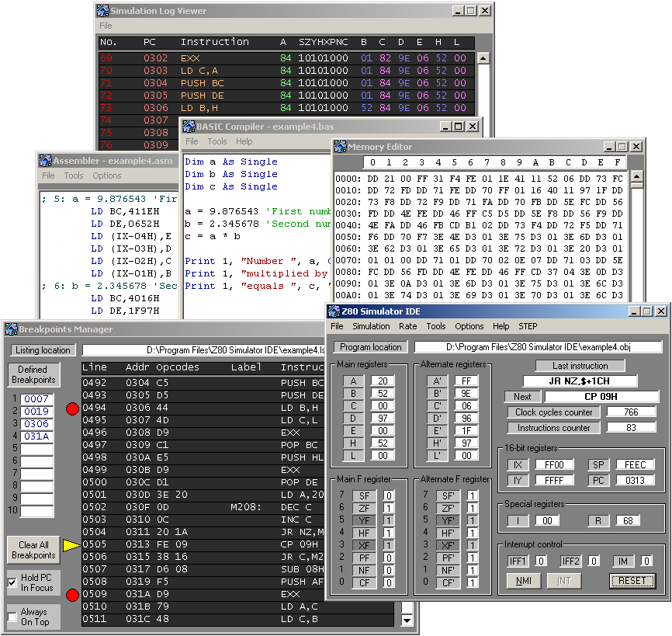Click the Clear All Breakpoints button

(x=33, y=551)
